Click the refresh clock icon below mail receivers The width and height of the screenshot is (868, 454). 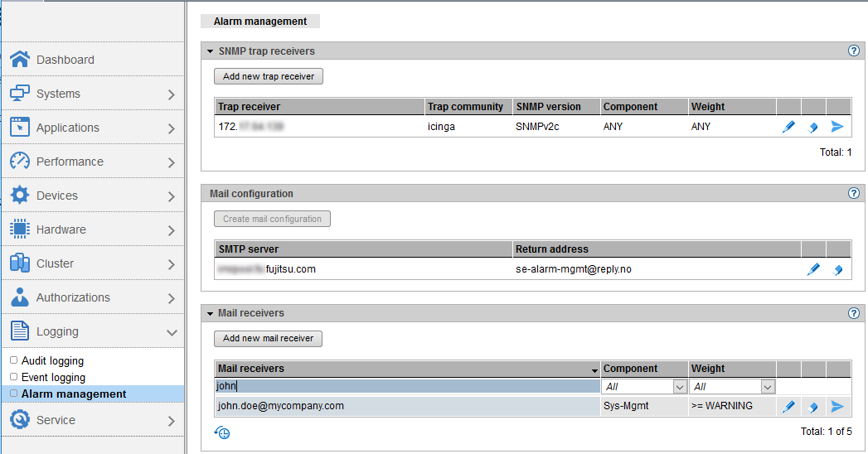pyautogui.click(x=221, y=432)
